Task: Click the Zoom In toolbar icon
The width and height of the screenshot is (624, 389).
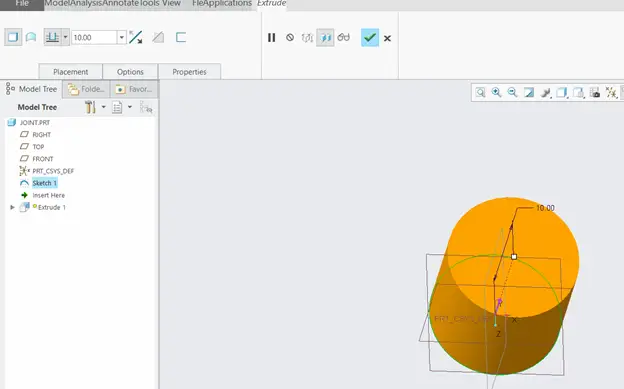Action: [x=496, y=92]
